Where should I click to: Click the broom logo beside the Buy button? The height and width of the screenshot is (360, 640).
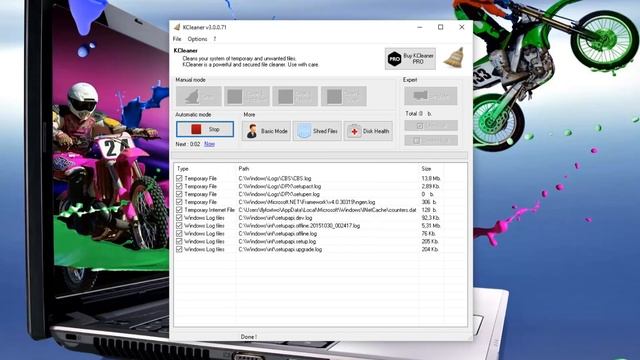click(454, 58)
